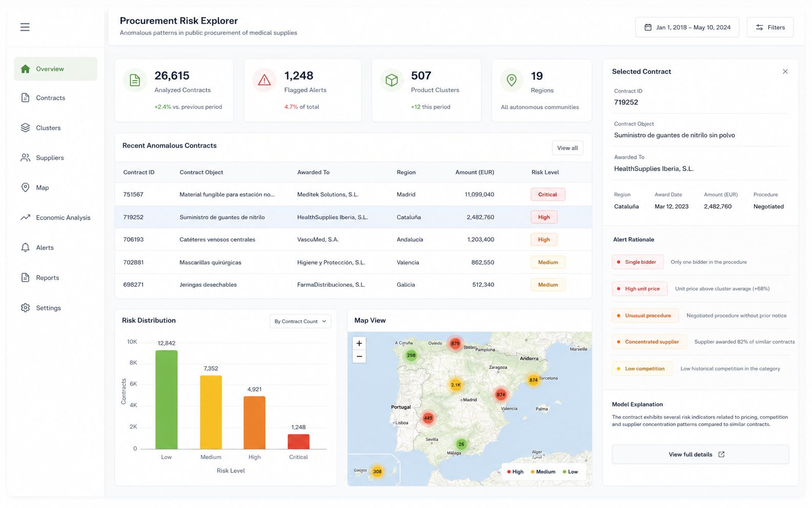
Task: Open the date range picker
Action: click(x=687, y=27)
